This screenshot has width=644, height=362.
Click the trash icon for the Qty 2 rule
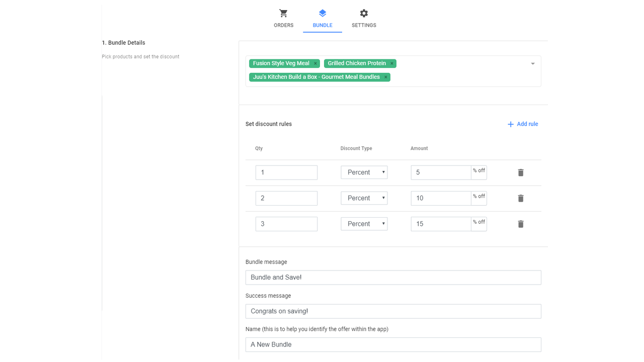[520, 198]
